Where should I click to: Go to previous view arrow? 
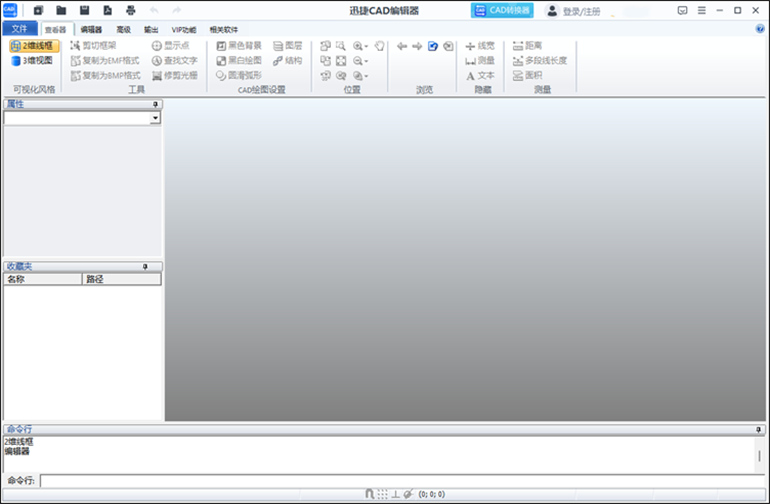pyautogui.click(x=402, y=46)
